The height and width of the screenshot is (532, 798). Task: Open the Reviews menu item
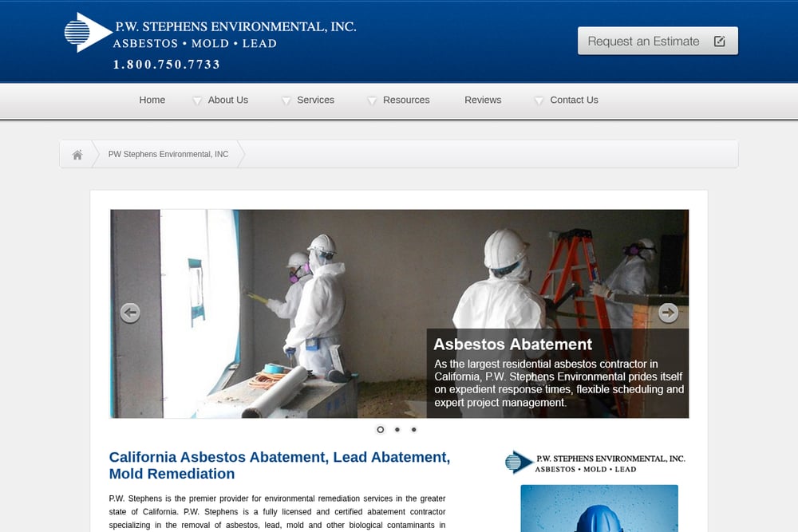(x=483, y=100)
